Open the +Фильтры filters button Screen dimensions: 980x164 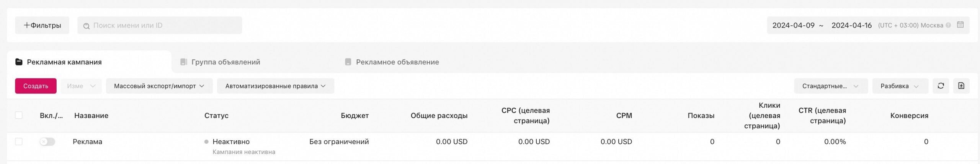pos(42,25)
